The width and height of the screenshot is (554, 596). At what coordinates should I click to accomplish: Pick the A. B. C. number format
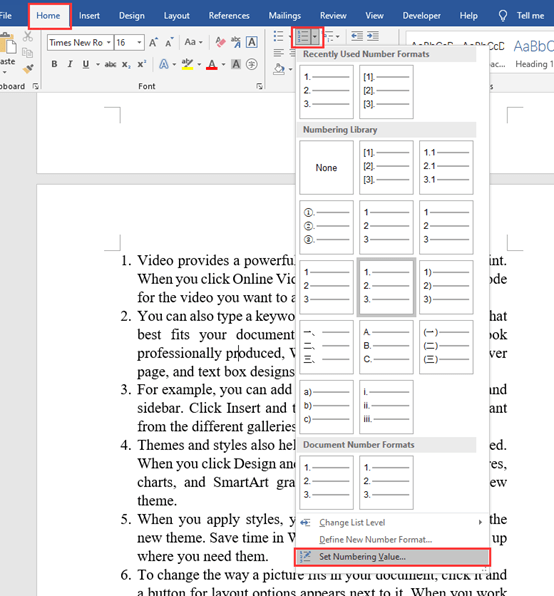tap(386, 347)
